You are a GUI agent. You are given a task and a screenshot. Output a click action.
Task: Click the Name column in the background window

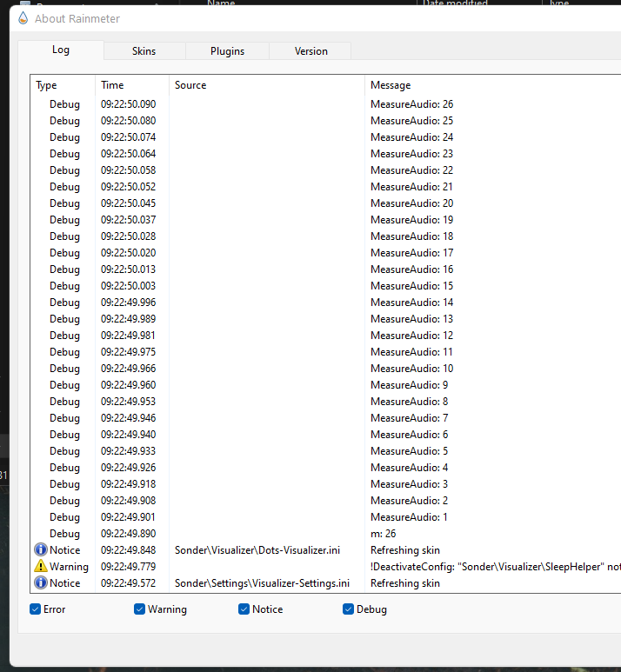point(221,3)
